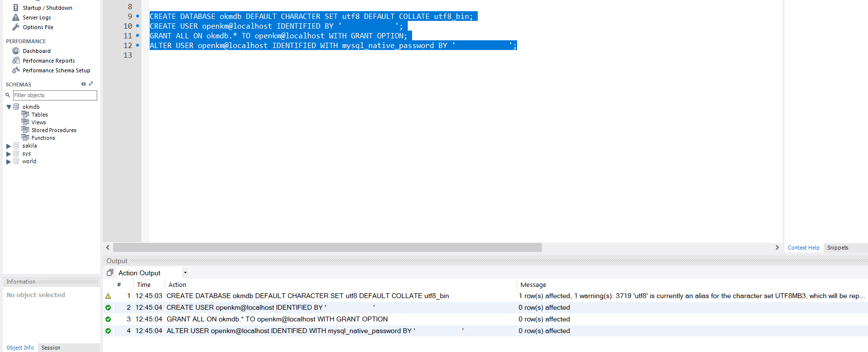The width and height of the screenshot is (868, 352).
Task: Click the copy icon beside Action Output
Action: click(110, 273)
